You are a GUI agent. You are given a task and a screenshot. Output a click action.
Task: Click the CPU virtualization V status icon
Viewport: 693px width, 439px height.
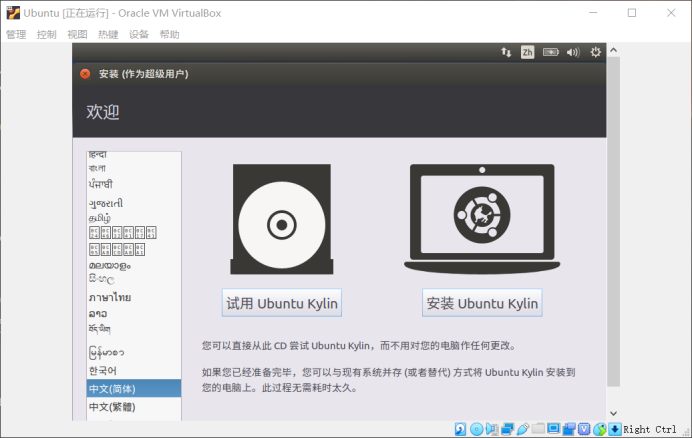click(584, 429)
